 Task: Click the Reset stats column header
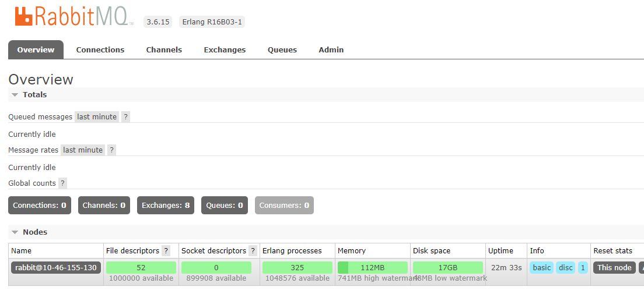click(x=612, y=250)
